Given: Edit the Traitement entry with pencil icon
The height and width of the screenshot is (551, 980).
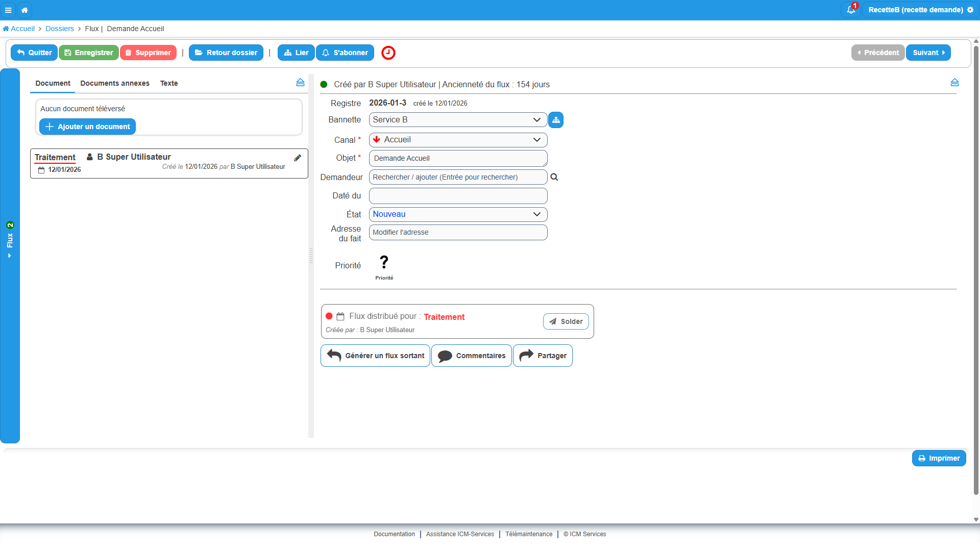Looking at the screenshot, I should coord(298,158).
